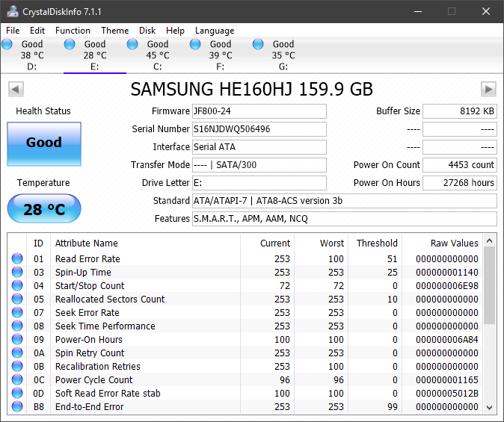
Task: Click the Good 45 °C C: drive label
Action: point(158,55)
